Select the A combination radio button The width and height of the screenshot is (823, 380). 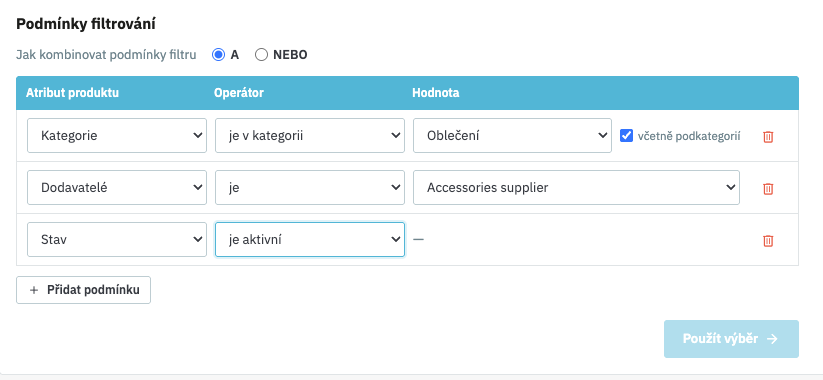click(218, 55)
